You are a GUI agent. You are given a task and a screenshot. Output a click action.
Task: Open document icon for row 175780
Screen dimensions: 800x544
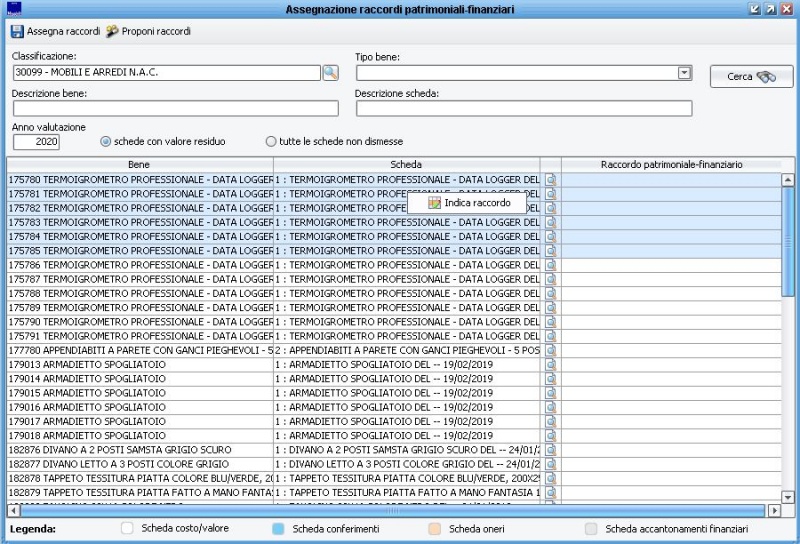(550, 179)
